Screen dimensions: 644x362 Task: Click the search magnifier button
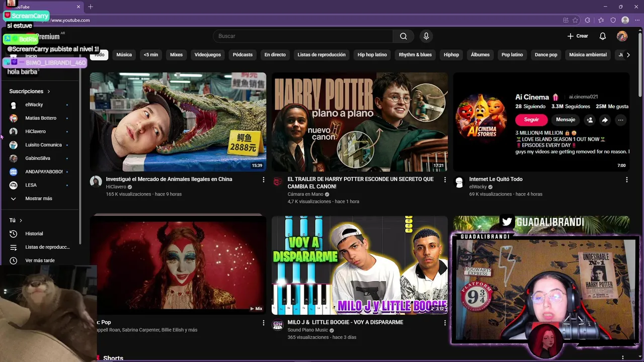click(404, 36)
